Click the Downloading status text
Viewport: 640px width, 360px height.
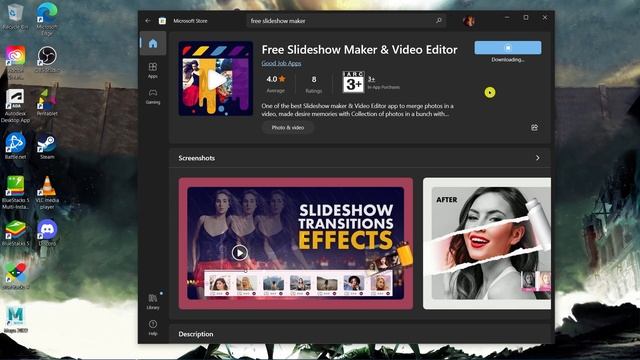click(508, 60)
